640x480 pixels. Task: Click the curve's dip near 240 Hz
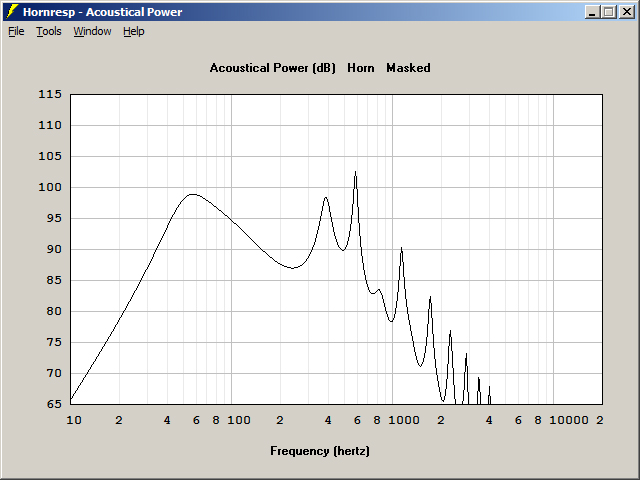click(293, 268)
